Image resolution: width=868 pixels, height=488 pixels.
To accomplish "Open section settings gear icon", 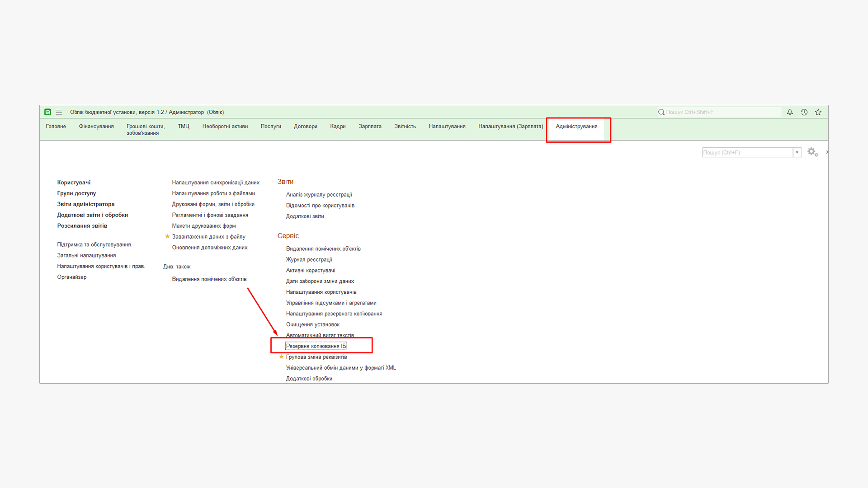I will tap(812, 152).
